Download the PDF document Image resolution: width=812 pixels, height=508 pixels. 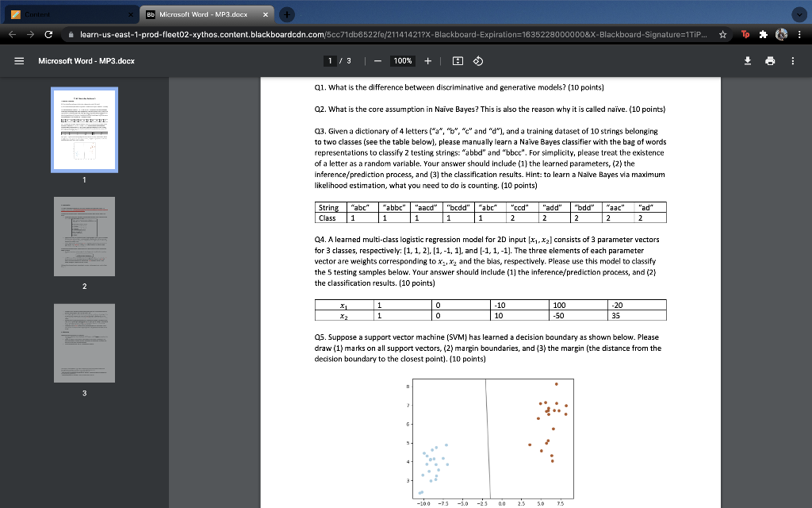[746, 60]
